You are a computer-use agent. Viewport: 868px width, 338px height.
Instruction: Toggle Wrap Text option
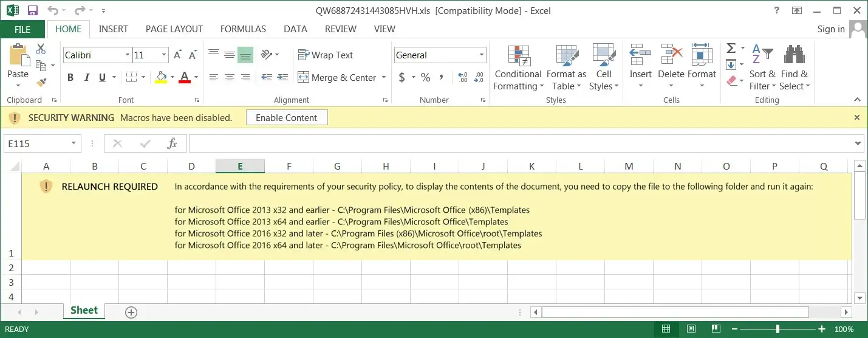[x=325, y=55]
